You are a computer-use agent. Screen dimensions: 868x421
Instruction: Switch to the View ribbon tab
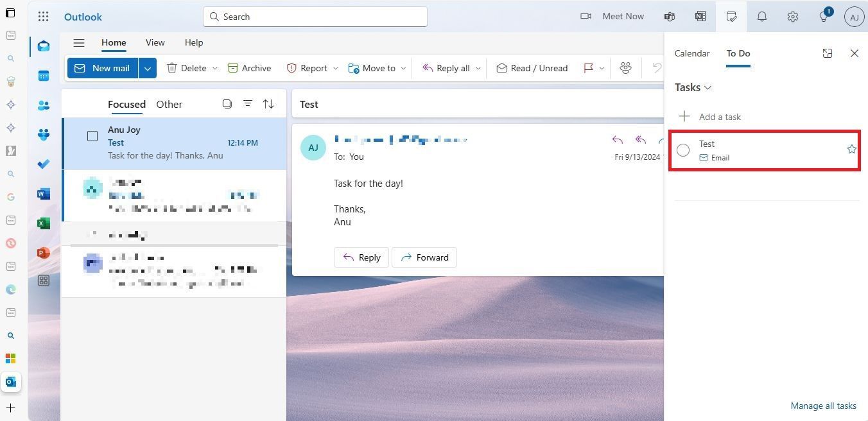coord(155,42)
